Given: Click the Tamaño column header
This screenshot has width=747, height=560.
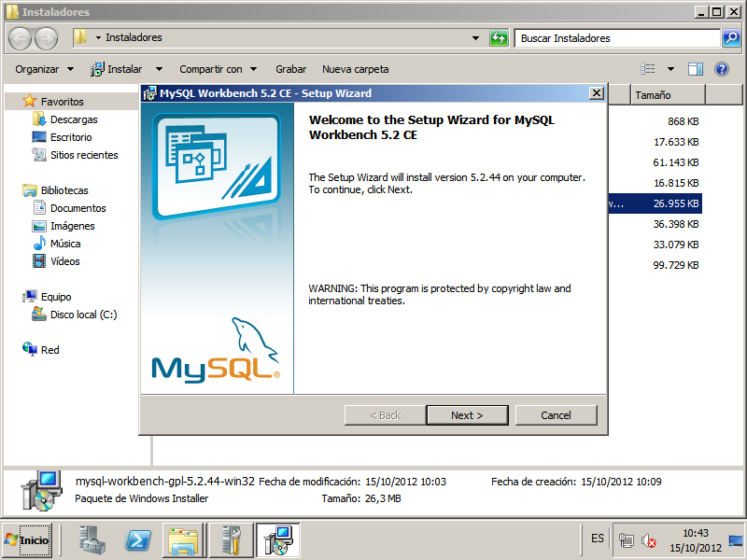Looking at the screenshot, I should tap(668, 95).
